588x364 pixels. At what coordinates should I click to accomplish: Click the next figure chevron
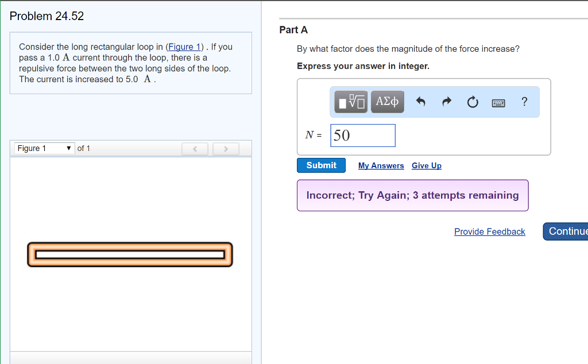pos(226,149)
